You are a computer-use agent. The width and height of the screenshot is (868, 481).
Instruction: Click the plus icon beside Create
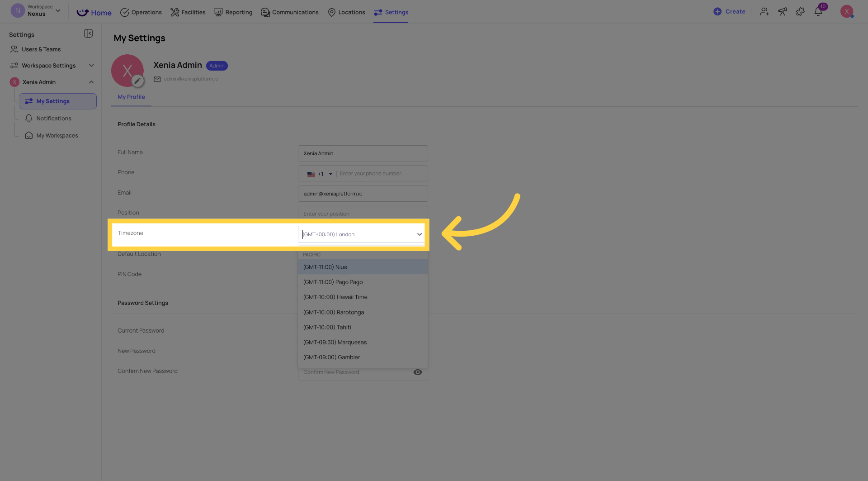pyautogui.click(x=717, y=12)
